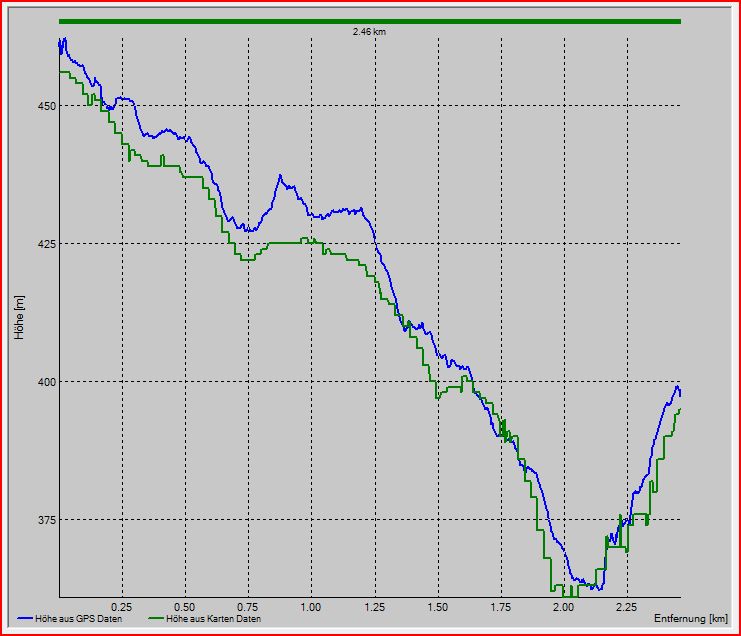The height and width of the screenshot is (636, 741).
Task: Click the green distance bar at top
Action: click(x=369, y=20)
